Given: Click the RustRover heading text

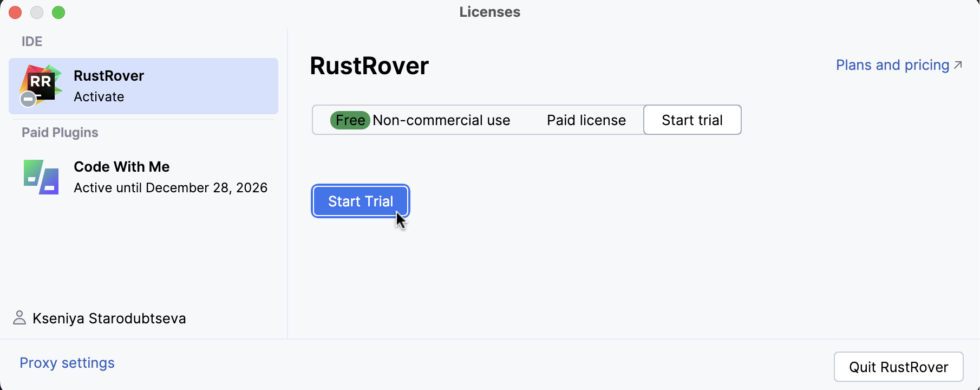Looking at the screenshot, I should click(369, 66).
